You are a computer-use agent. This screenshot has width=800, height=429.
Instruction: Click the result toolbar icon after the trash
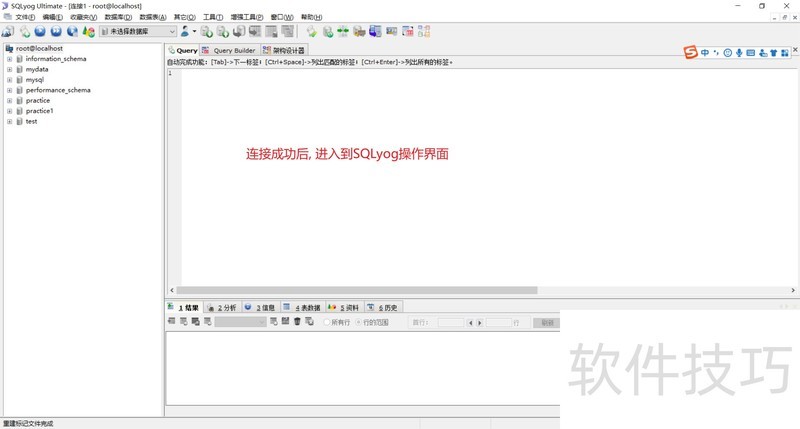309,321
